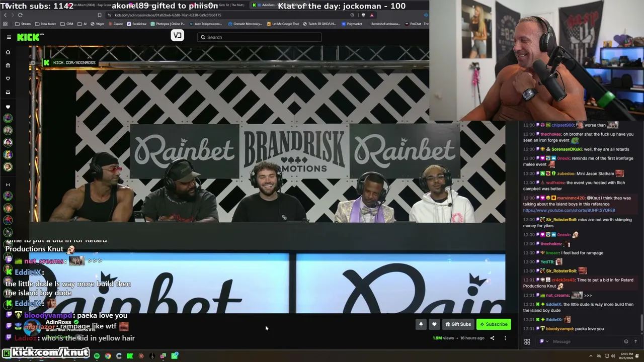Share the video using share icon
644x362 pixels.
(492, 338)
